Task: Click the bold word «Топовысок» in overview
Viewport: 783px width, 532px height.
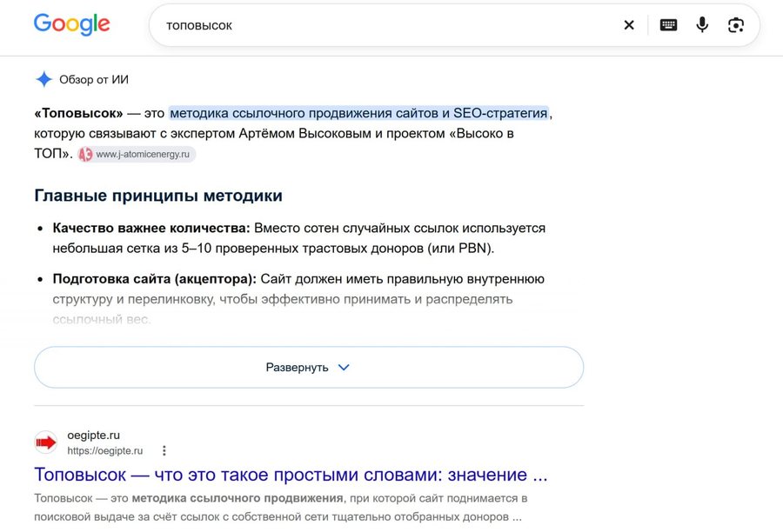Action: tap(78, 113)
